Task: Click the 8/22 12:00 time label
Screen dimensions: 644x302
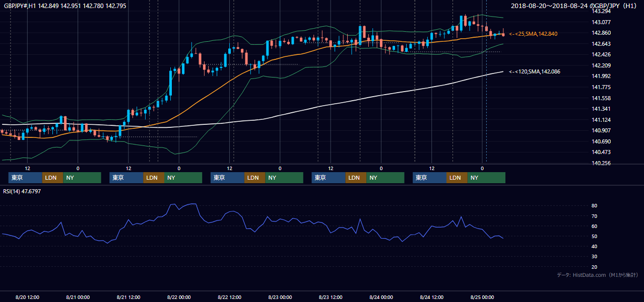Action: point(230,297)
